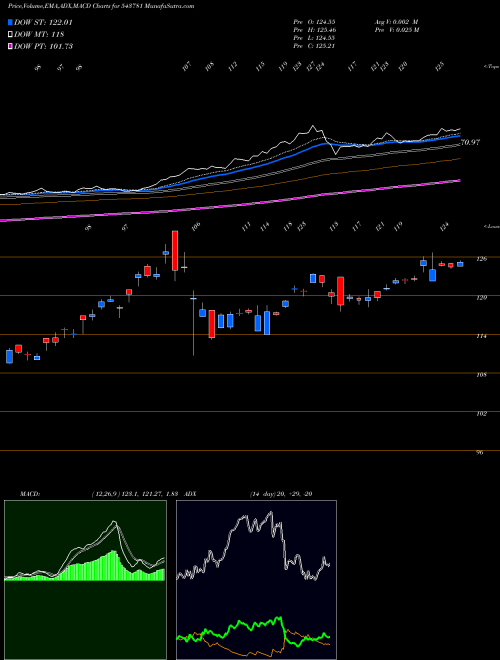Click the 114 price axis label
500x660 pixels.
(481, 336)
